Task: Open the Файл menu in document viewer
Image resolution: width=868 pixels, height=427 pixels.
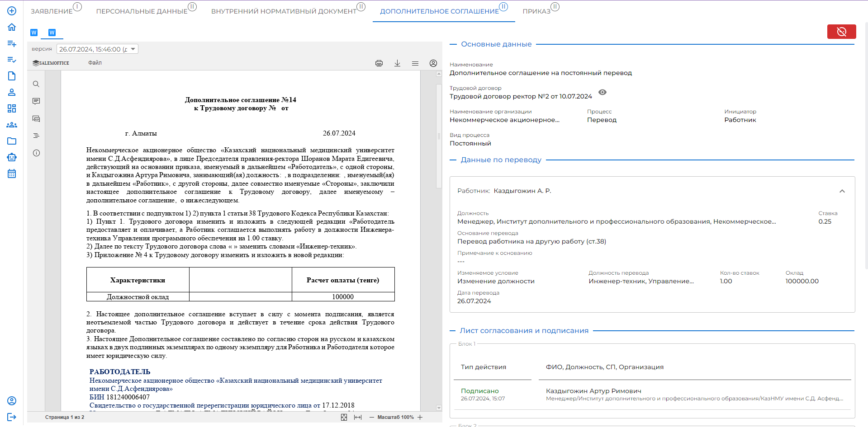Action: pyautogui.click(x=95, y=63)
